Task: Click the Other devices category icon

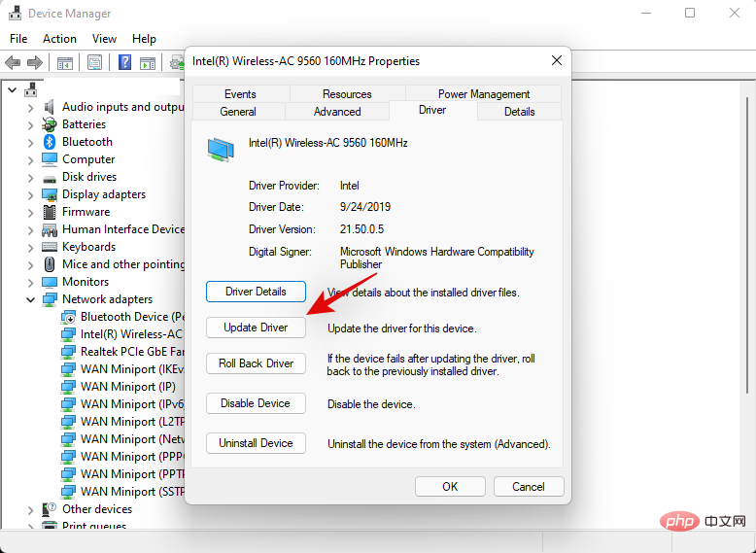Action: pyautogui.click(x=50, y=509)
